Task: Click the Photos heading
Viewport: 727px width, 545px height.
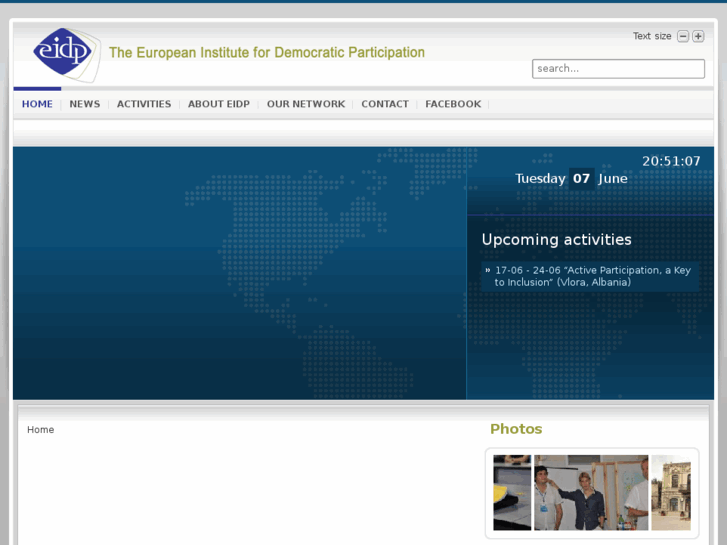Action: (516, 429)
